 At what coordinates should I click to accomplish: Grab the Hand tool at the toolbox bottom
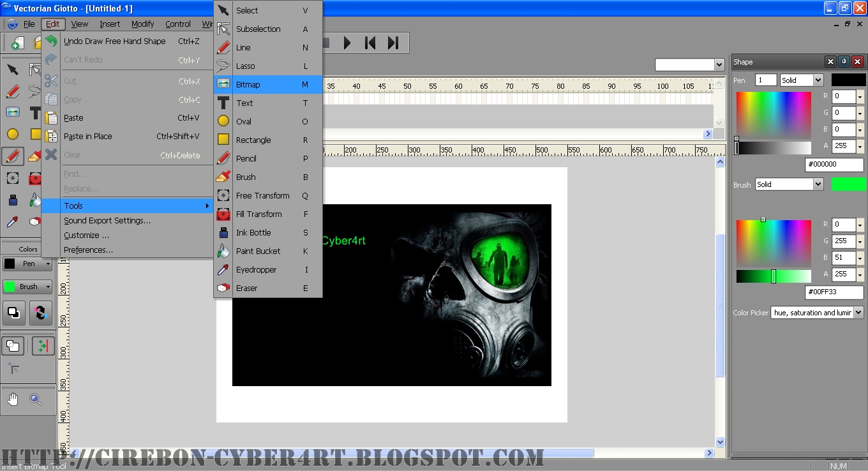(x=14, y=399)
